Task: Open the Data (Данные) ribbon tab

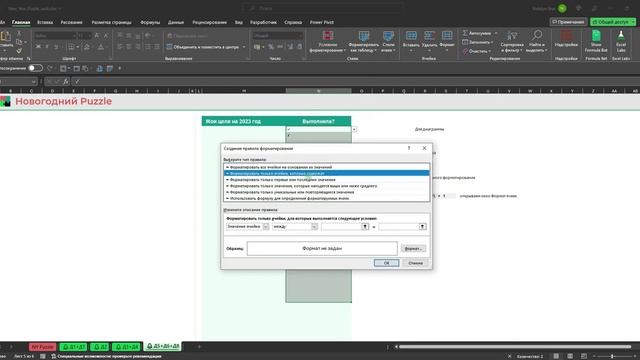Action: (176, 22)
